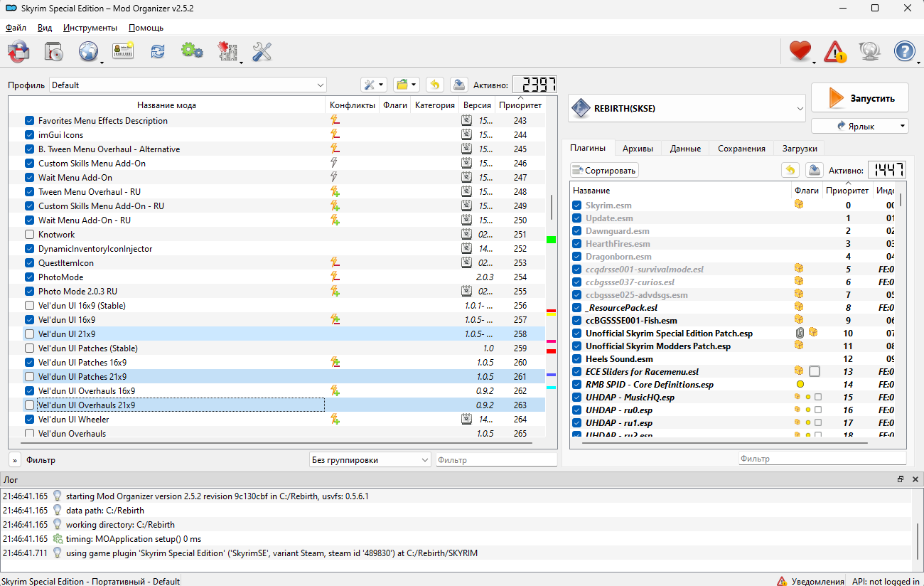Switch to the Загрузки tab

[x=800, y=148]
